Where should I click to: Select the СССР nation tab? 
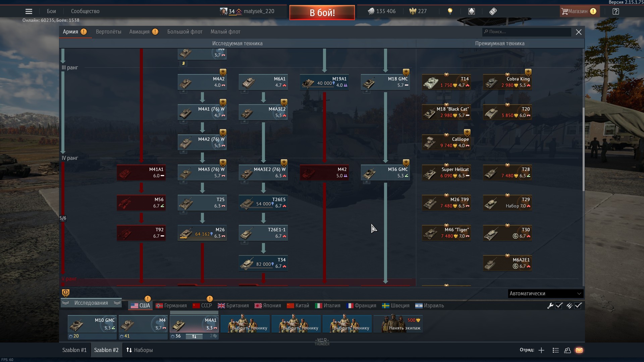pos(202,306)
